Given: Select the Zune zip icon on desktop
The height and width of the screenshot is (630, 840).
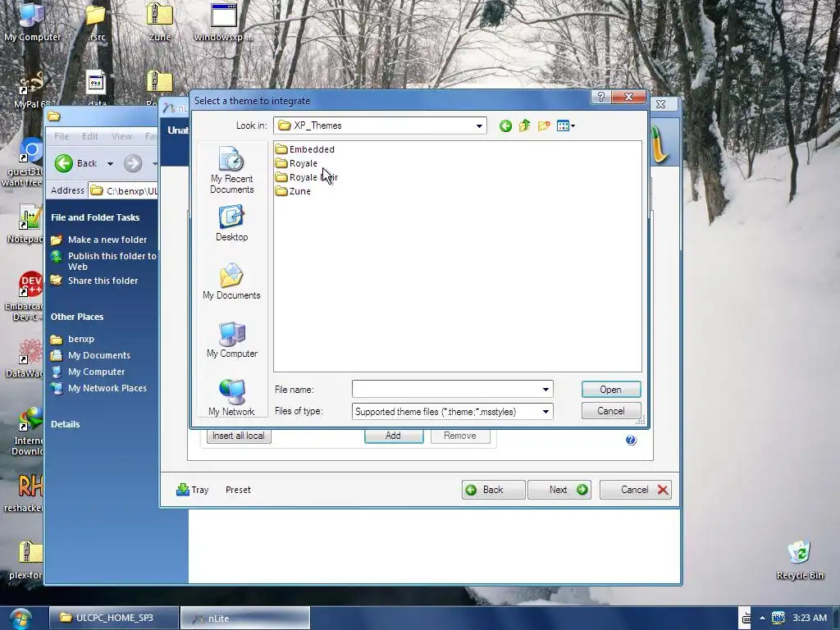Looking at the screenshot, I should [160, 23].
